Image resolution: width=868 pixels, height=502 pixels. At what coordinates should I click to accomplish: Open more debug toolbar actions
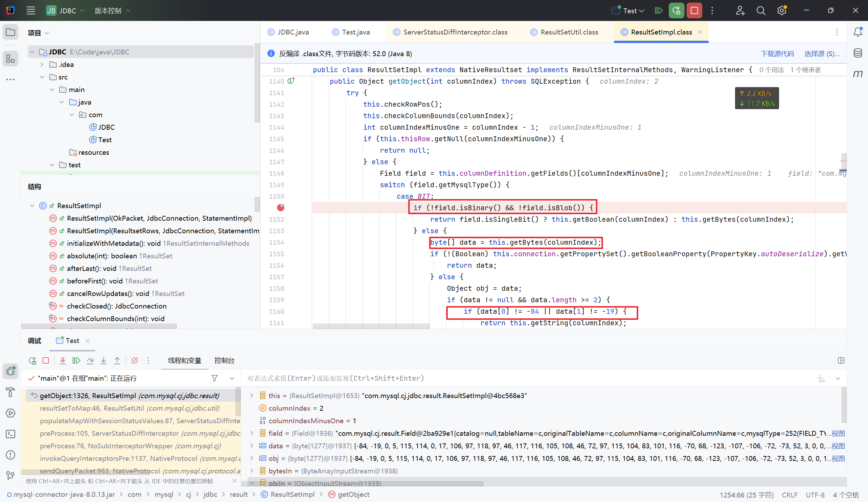pyautogui.click(x=148, y=360)
